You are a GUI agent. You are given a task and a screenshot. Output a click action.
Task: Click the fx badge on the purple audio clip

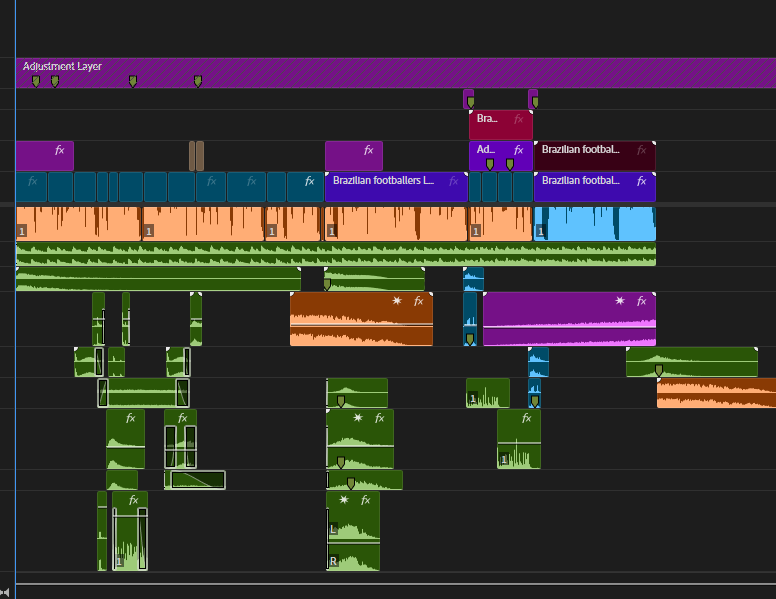coord(641,301)
